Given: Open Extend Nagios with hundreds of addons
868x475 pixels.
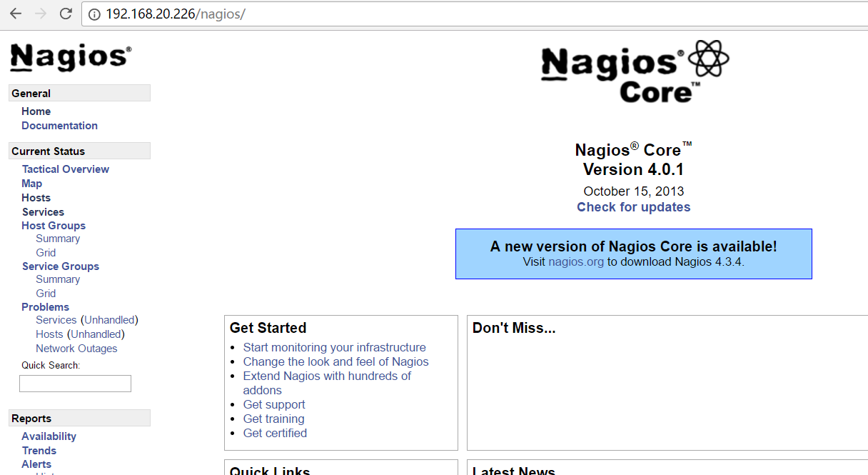Looking at the screenshot, I should point(328,383).
